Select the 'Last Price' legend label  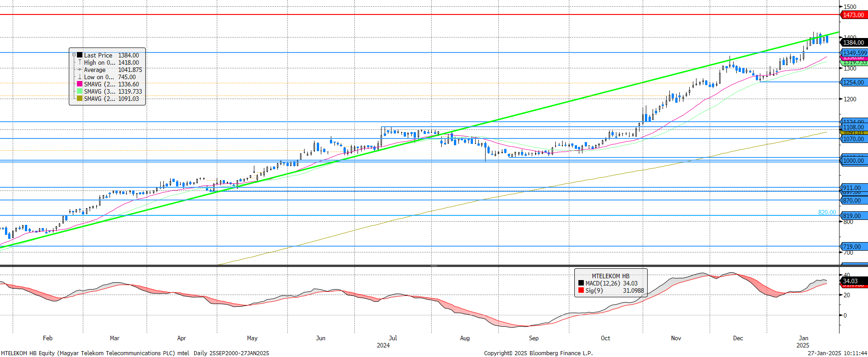coord(98,55)
